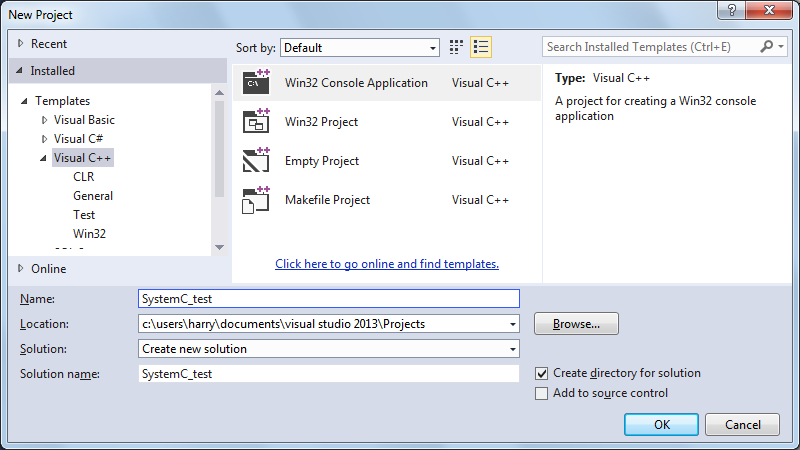Expand the Recent templates section
800x450 pixels.
point(21,44)
